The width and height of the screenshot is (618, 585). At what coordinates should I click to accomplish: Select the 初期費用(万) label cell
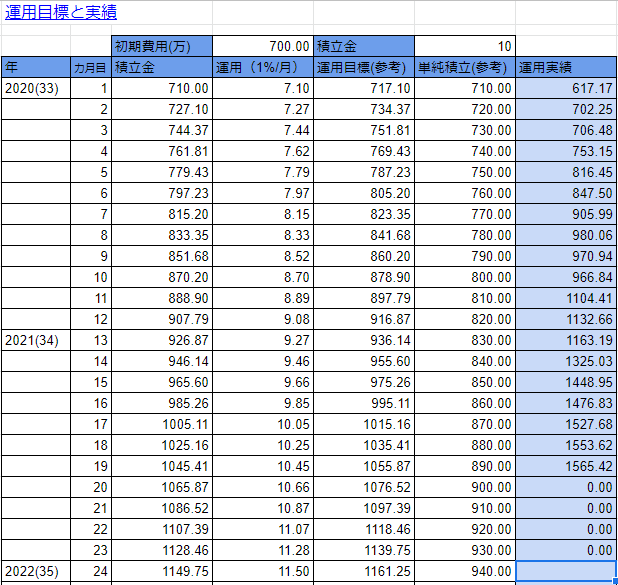click(x=161, y=46)
